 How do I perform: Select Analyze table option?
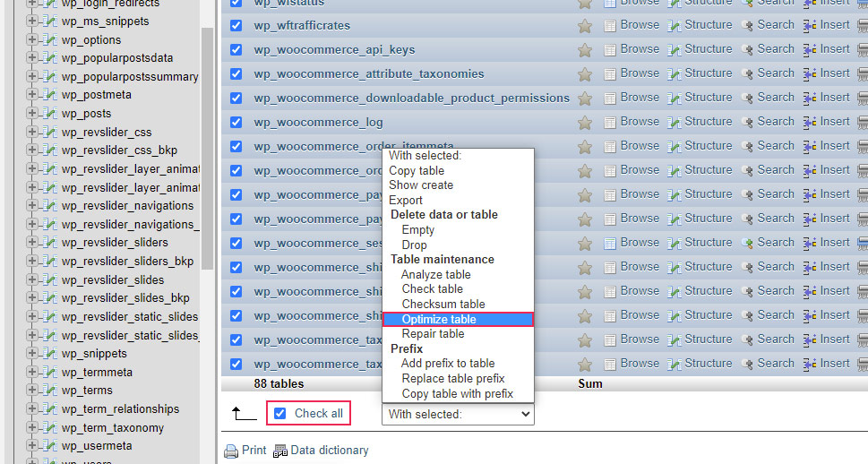[x=458, y=274]
